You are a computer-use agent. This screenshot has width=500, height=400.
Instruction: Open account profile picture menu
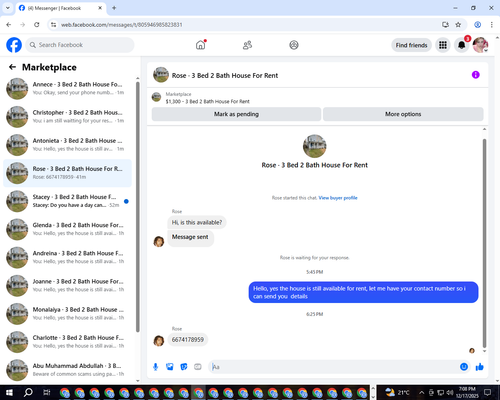480,45
